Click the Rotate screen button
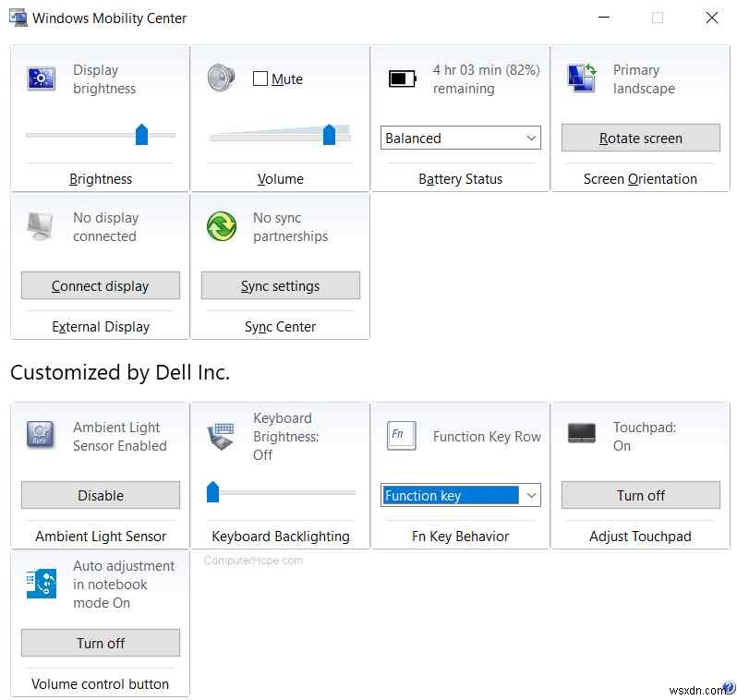Viewport: 737px width, 700px height. [640, 138]
